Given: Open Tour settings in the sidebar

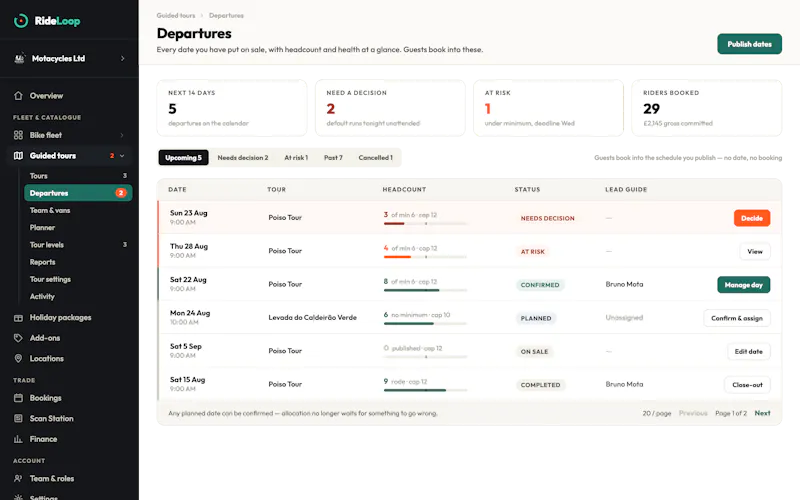Looking at the screenshot, I should [78, 279].
